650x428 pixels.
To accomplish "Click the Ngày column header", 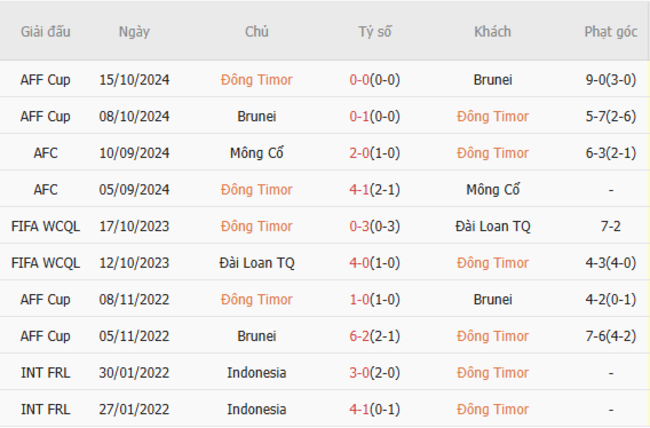I will pos(134,32).
